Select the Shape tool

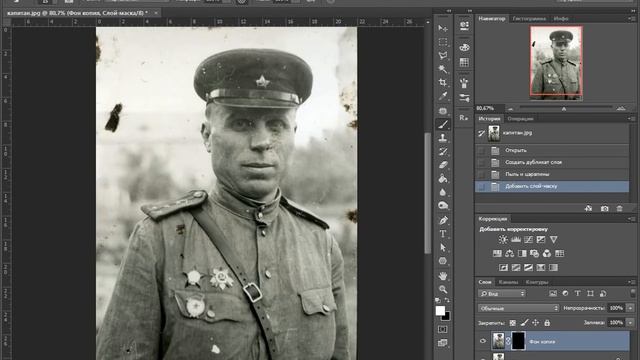[x=443, y=261]
